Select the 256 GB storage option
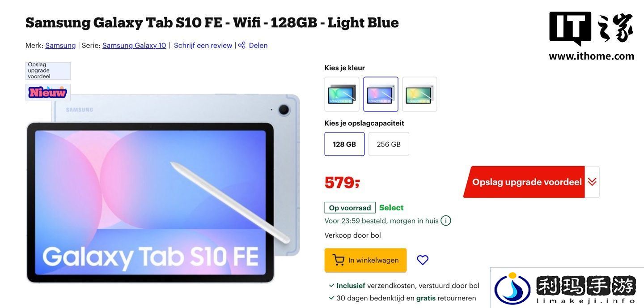644x308 pixels. coord(389,144)
